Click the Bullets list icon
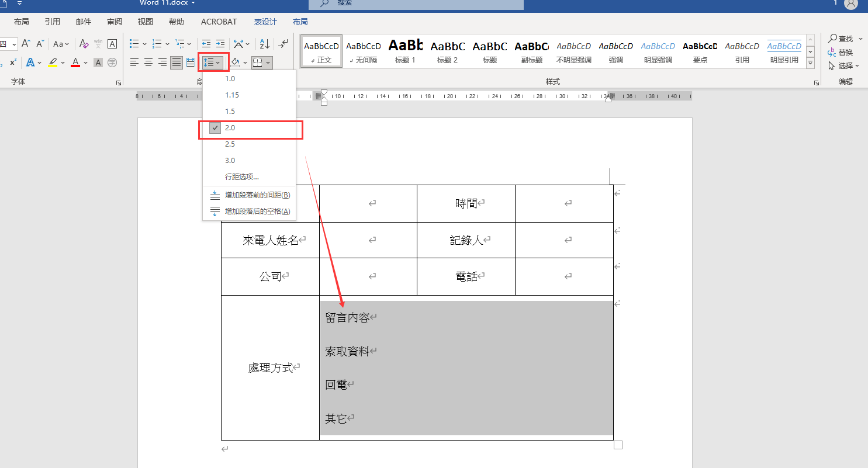868x468 pixels. [x=134, y=44]
